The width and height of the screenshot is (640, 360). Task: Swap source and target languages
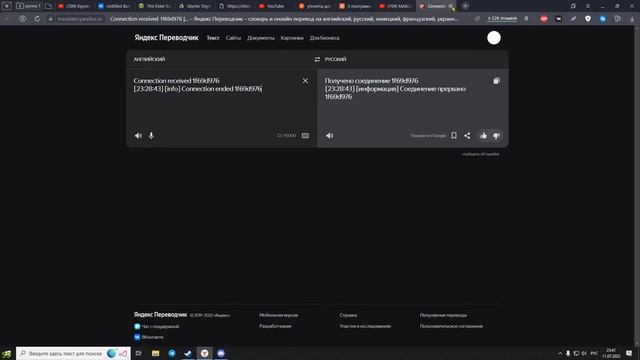(x=317, y=60)
